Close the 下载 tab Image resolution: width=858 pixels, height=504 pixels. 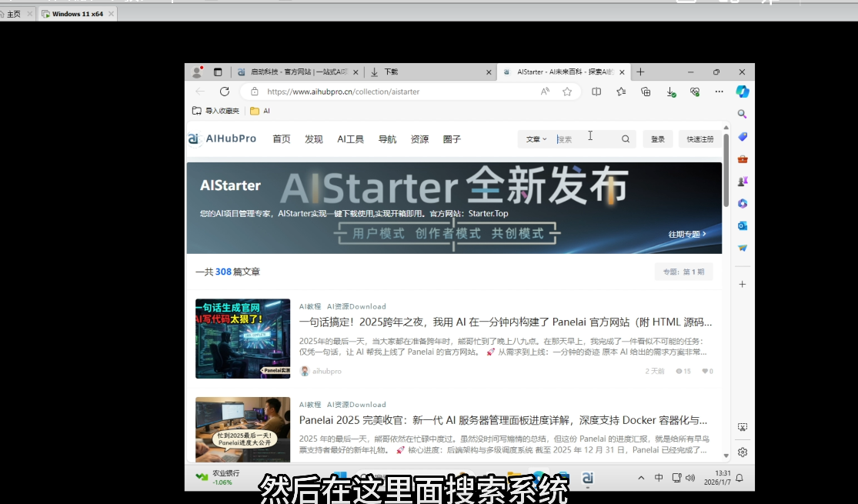coord(489,72)
